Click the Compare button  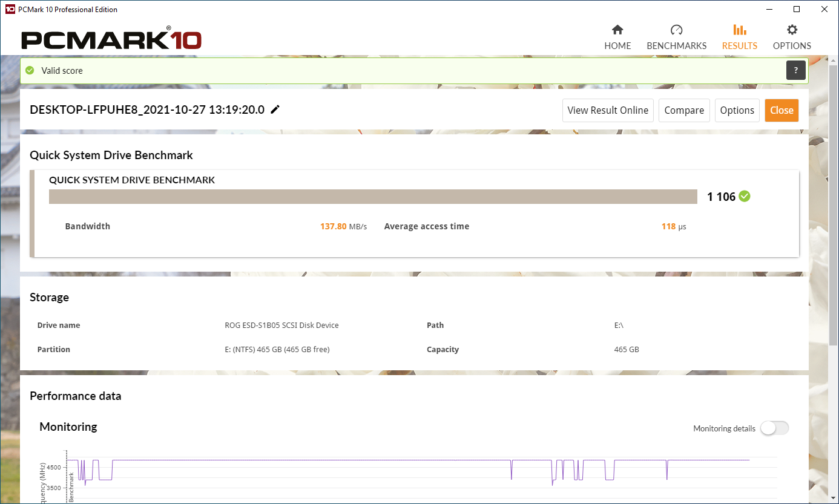click(684, 110)
